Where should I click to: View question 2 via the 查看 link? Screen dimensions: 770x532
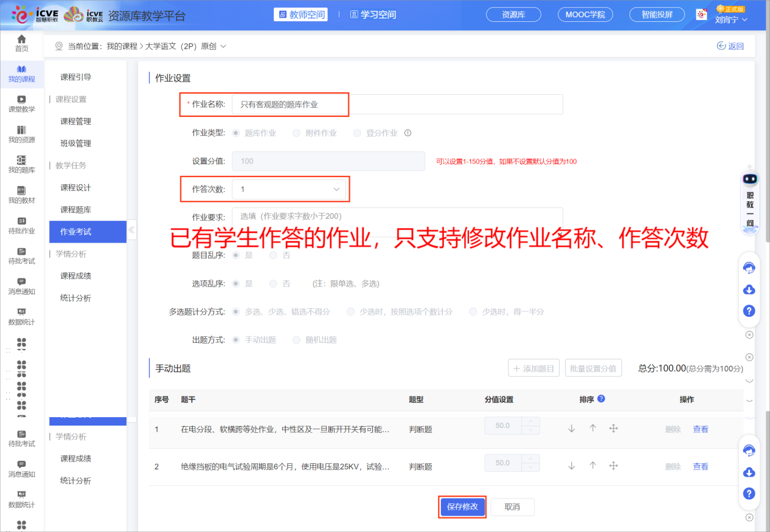(700, 466)
